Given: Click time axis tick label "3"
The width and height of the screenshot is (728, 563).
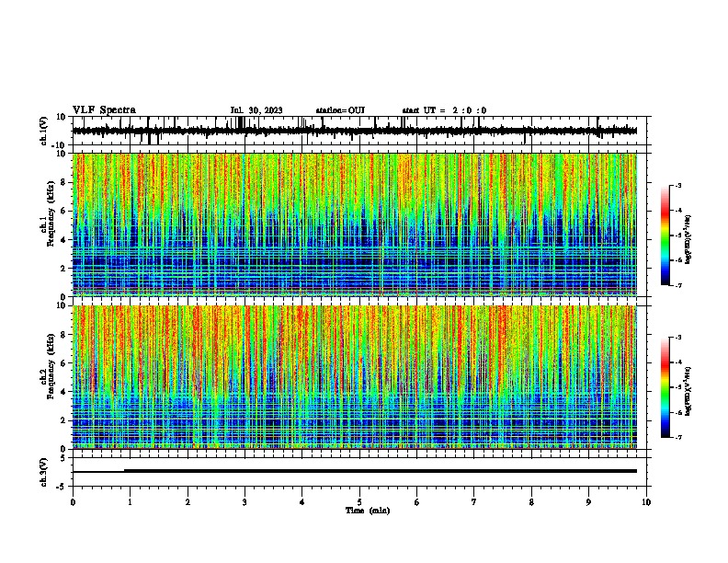Looking at the screenshot, I should pos(245,502).
